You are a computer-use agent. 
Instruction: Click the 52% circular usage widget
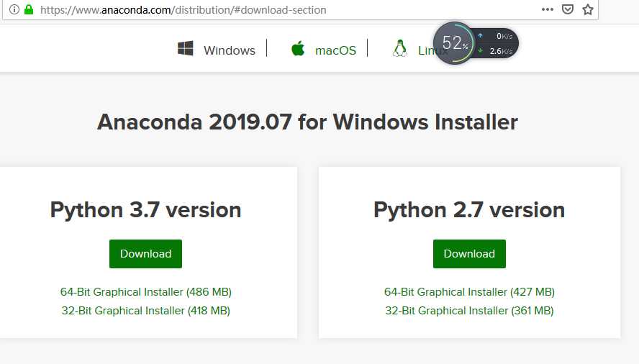coord(454,43)
